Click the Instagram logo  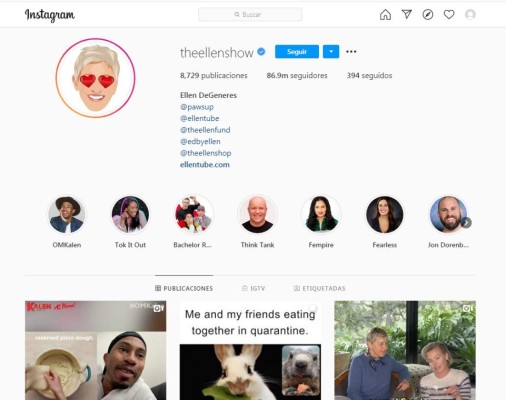pyautogui.click(x=50, y=15)
